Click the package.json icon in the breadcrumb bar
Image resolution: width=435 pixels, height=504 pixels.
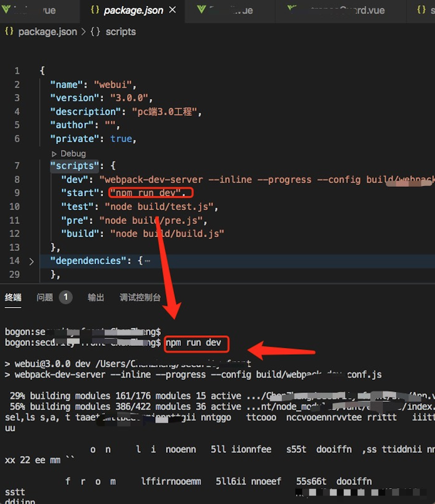pos(9,31)
